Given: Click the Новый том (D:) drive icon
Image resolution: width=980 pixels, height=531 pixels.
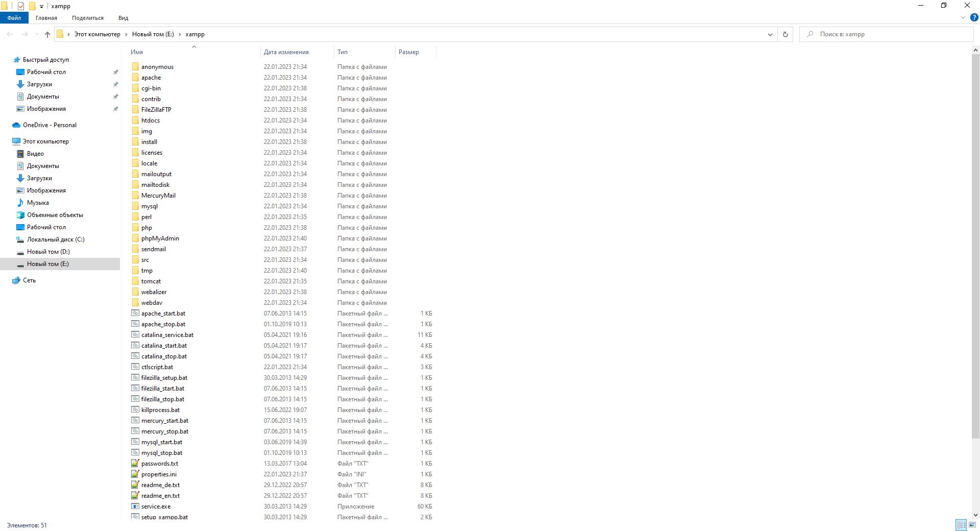Looking at the screenshot, I should click(x=20, y=252).
